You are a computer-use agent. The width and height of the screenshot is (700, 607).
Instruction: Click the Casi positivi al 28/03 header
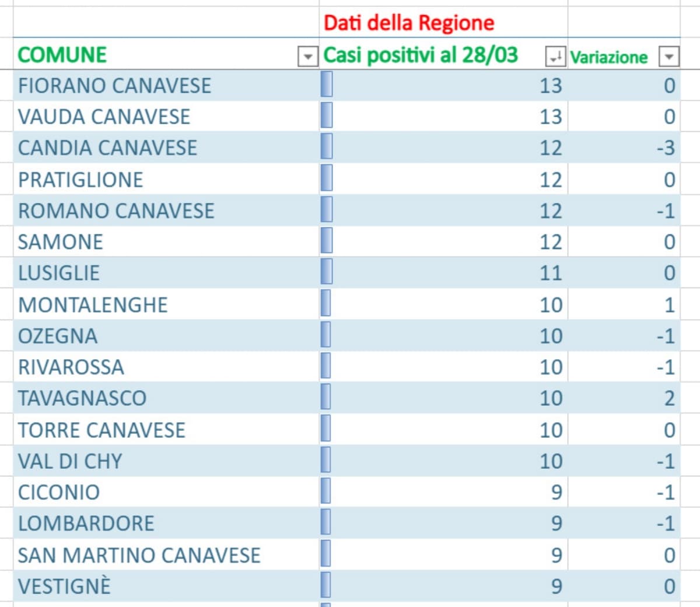421,55
